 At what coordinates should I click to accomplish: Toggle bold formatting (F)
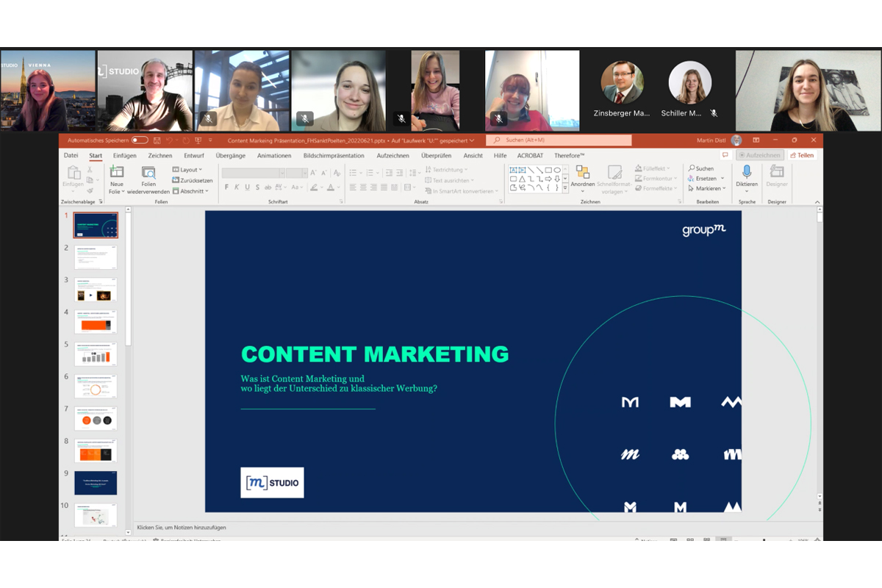tap(226, 187)
